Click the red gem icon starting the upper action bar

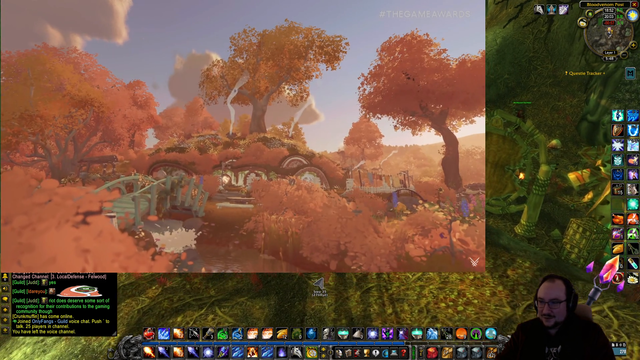149,333
